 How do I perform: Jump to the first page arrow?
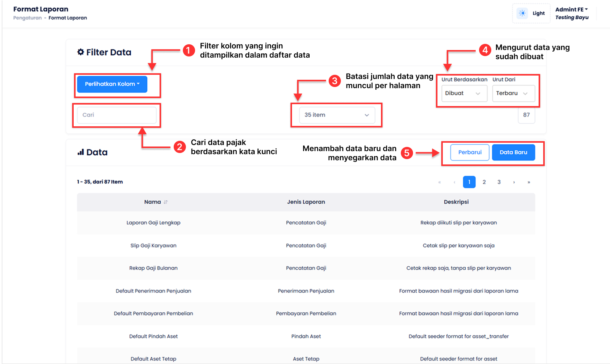click(x=439, y=182)
